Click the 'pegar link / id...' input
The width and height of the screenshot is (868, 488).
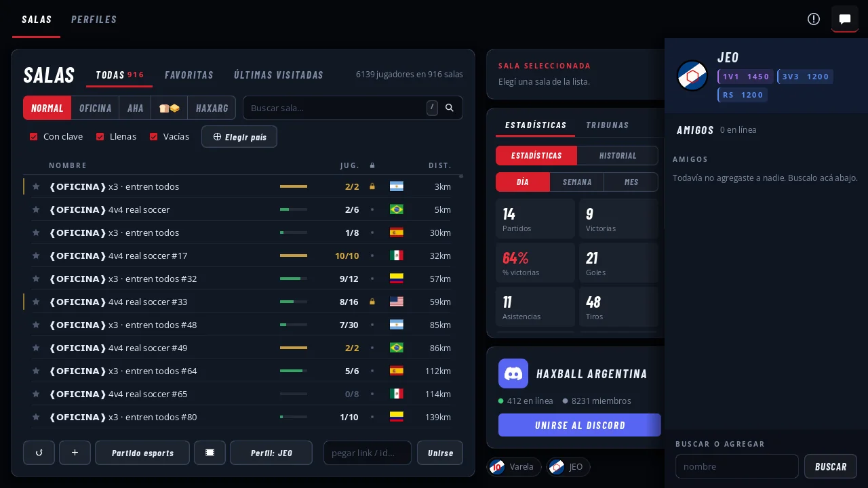tap(368, 453)
